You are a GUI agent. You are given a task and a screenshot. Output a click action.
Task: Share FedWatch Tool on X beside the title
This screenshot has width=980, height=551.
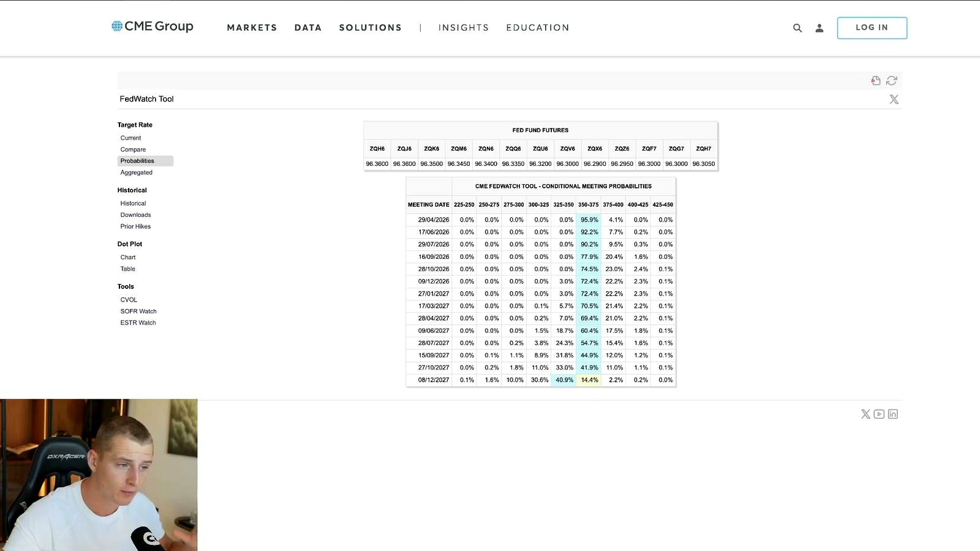pos(894,99)
